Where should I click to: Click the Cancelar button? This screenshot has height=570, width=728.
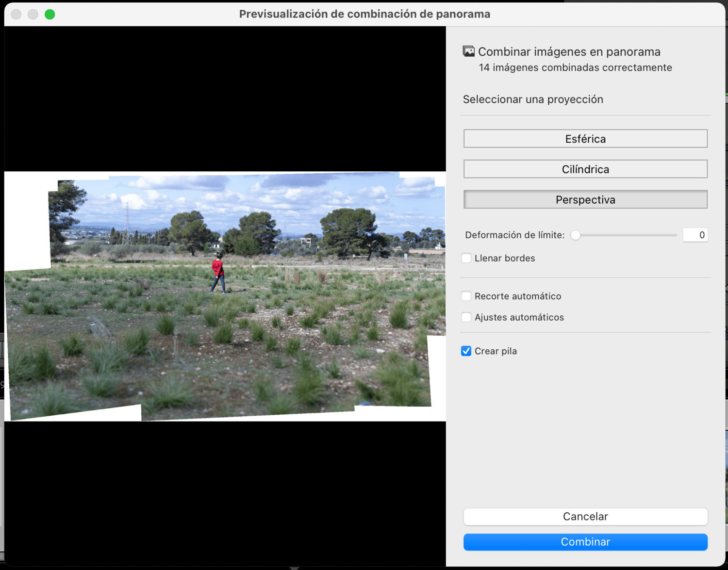click(x=585, y=517)
